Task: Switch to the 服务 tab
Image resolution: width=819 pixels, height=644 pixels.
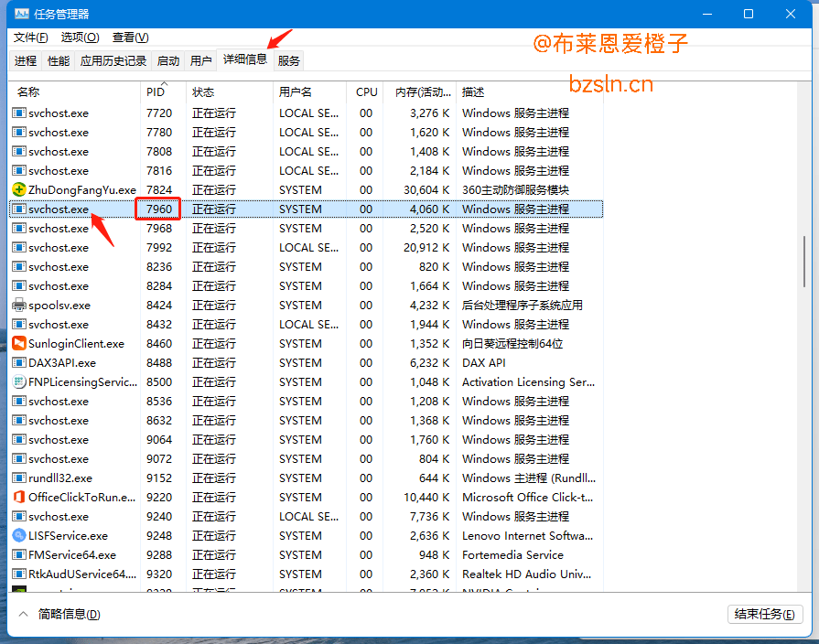Action: [288, 61]
